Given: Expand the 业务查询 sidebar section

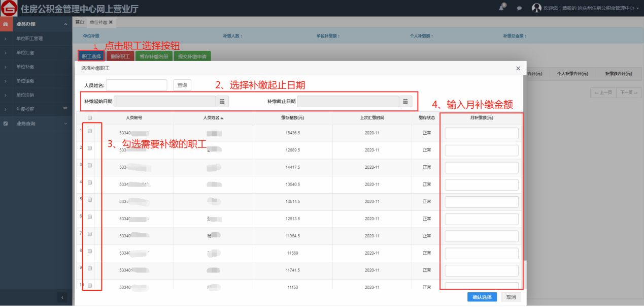Looking at the screenshot, I should 65,124.
